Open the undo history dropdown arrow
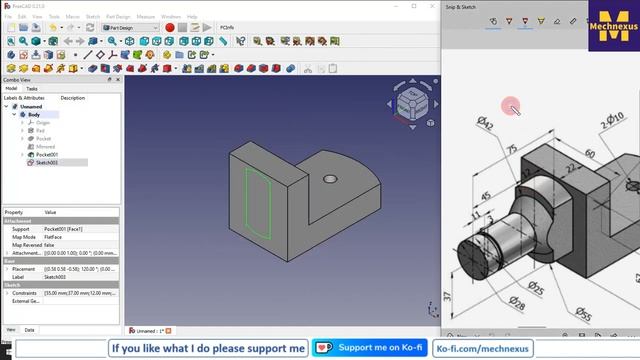 pyautogui.click(x=61, y=28)
